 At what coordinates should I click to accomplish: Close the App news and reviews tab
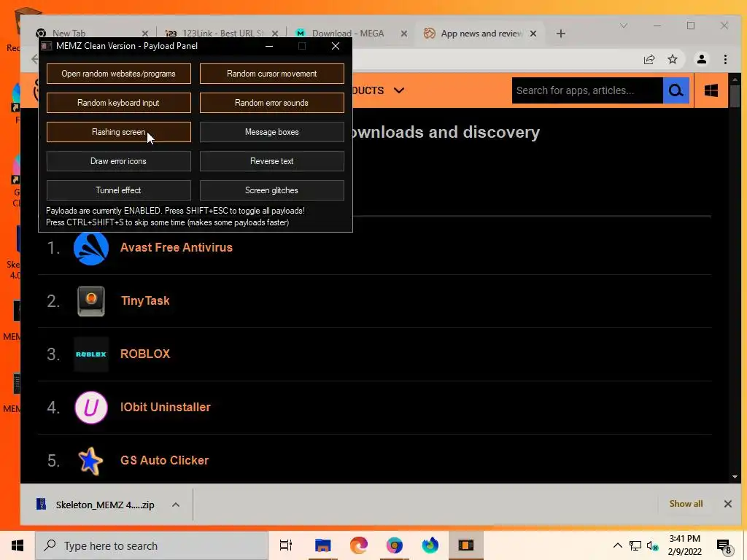tap(533, 34)
